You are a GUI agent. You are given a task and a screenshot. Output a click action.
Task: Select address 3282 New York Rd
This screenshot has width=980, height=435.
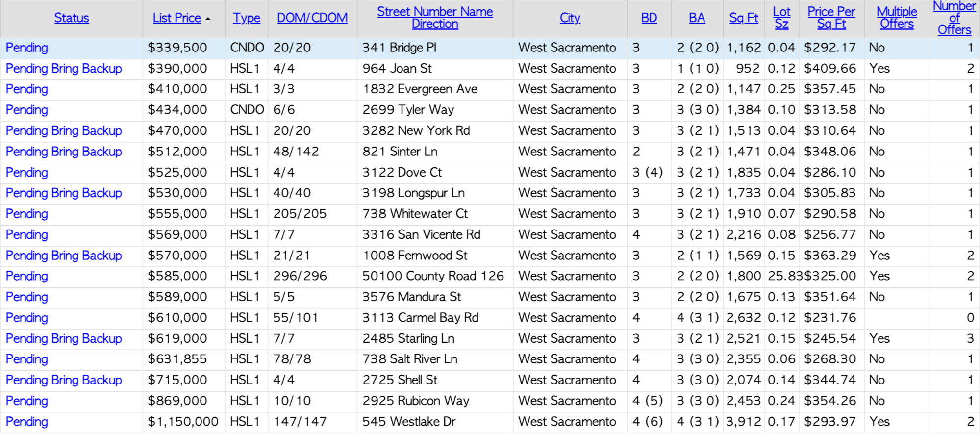pos(416,130)
